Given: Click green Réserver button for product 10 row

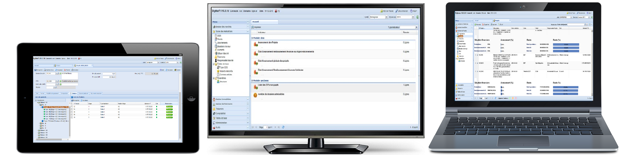Looking at the screenshot, I should pyautogui.click(x=169, y=117).
